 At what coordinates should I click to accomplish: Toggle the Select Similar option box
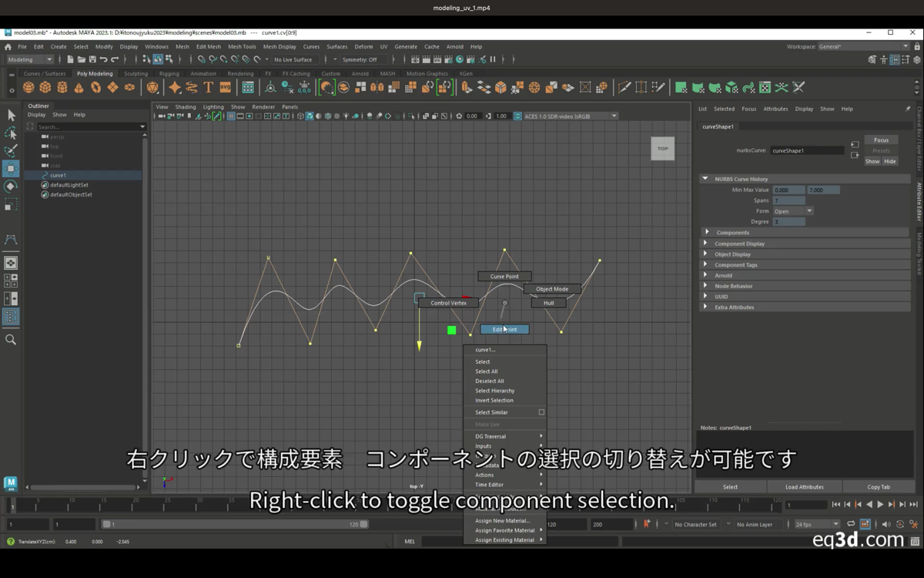[541, 412]
